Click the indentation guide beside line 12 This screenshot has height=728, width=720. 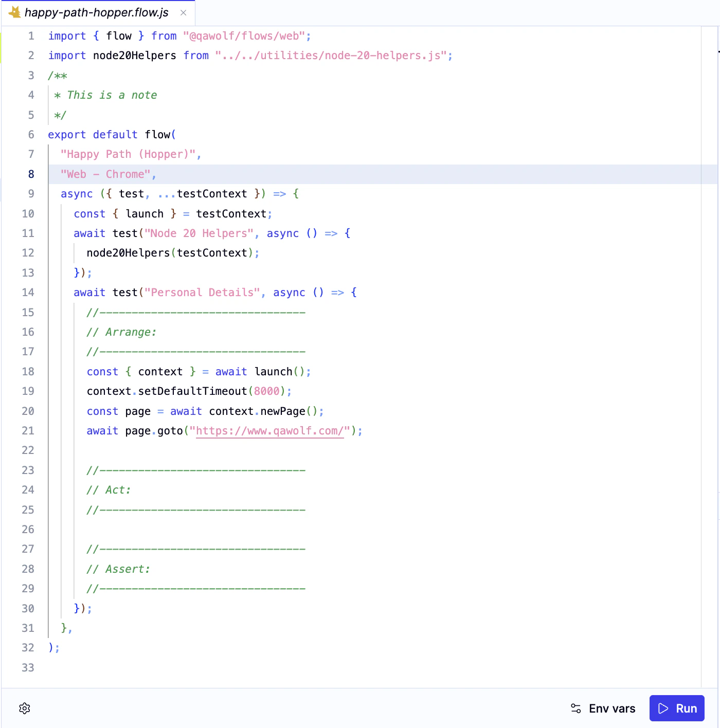(75, 252)
